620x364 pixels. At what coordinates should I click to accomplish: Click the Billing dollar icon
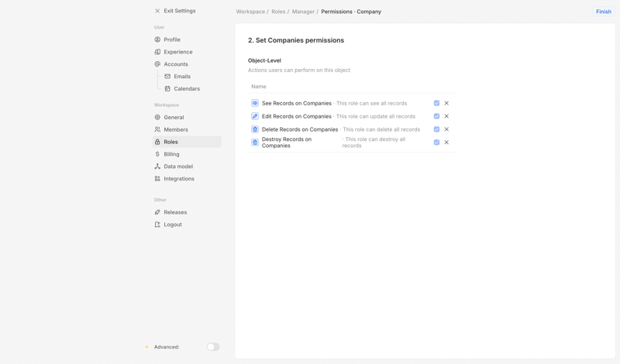[x=157, y=154]
